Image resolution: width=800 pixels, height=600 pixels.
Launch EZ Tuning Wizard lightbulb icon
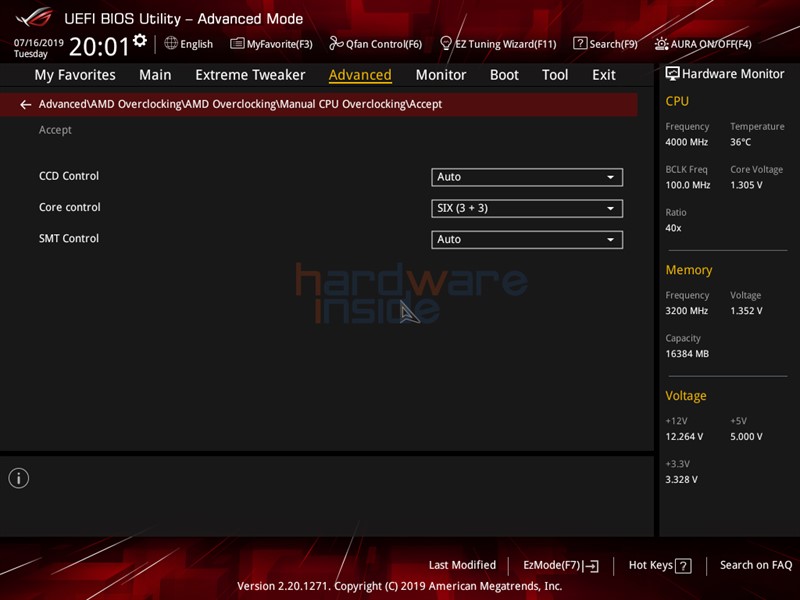click(x=445, y=43)
